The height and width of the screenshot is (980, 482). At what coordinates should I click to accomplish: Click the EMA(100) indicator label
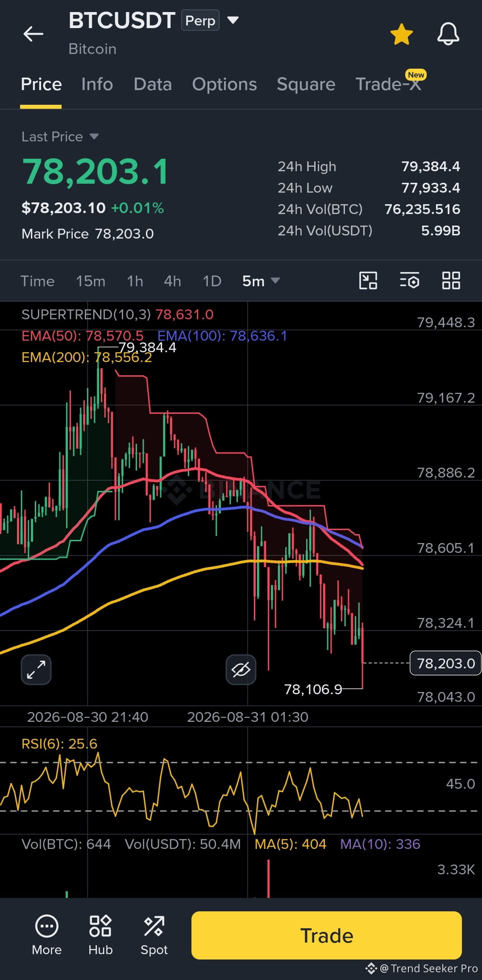222,336
